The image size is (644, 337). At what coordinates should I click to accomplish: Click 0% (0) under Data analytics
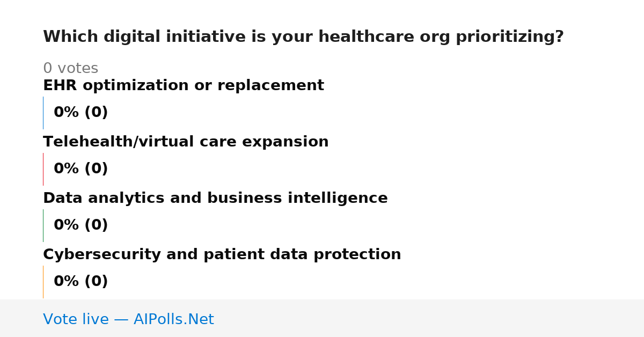point(80,225)
